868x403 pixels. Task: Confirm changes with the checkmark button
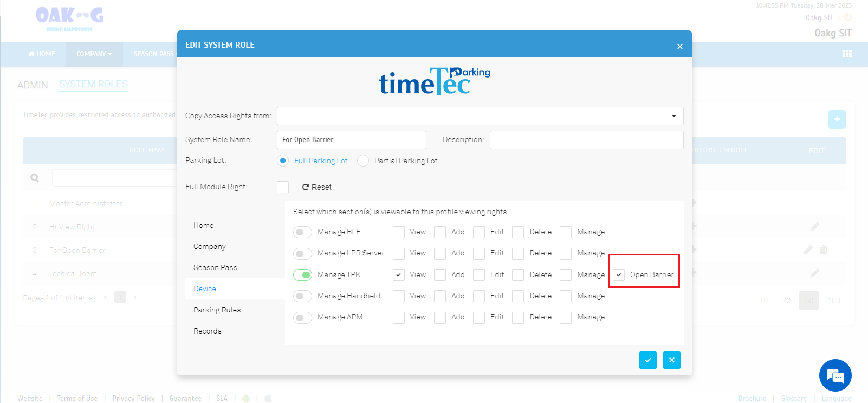648,360
